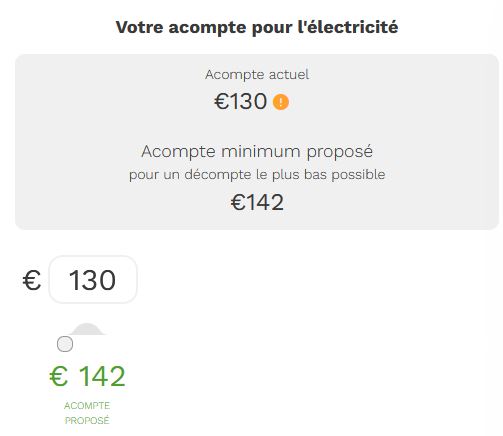This screenshot has height=436, width=503.
Task: Click the digits 142 in green
Action: click(102, 376)
